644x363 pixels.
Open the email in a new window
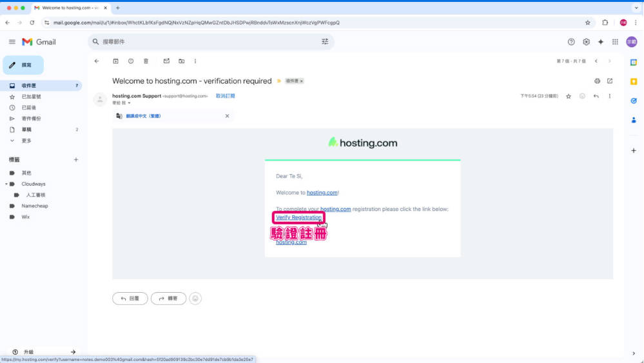pyautogui.click(x=610, y=81)
